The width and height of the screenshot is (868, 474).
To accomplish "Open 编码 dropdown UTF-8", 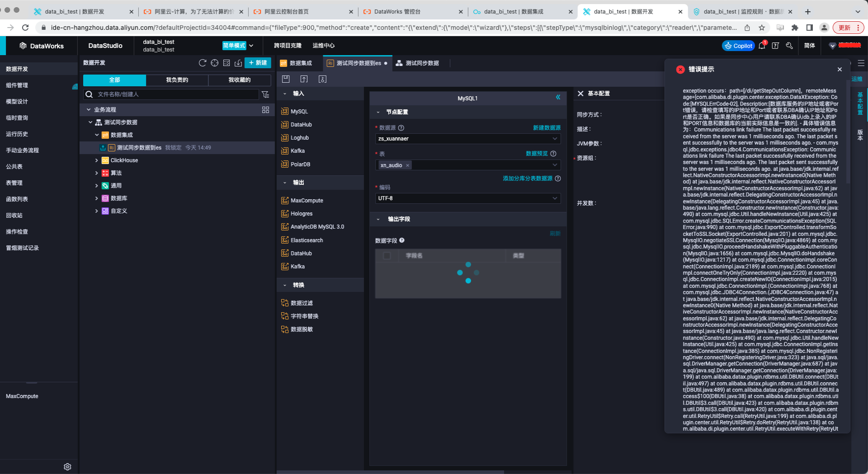I will [468, 198].
